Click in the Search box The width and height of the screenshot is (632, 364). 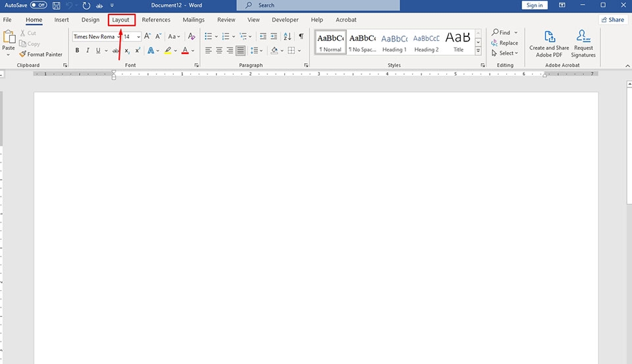[x=318, y=5]
